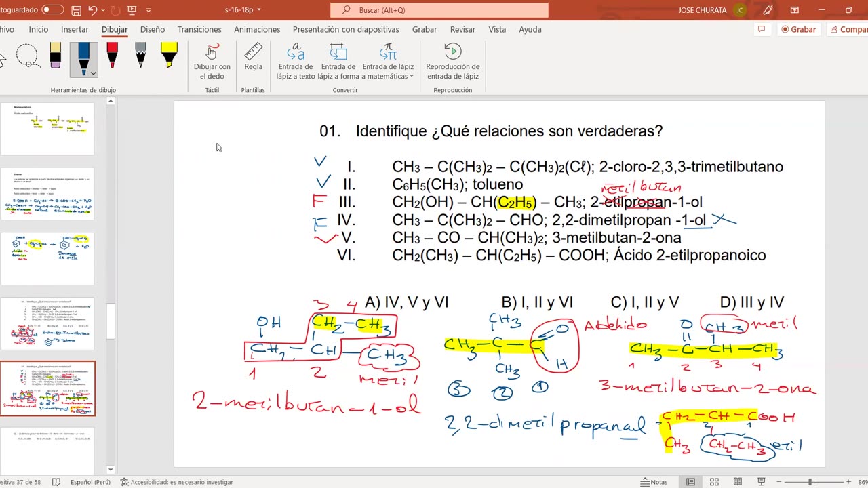Open the JOSE CHURATA account
The width and height of the screenshot is (868, 488).
[x=712, y=10]
